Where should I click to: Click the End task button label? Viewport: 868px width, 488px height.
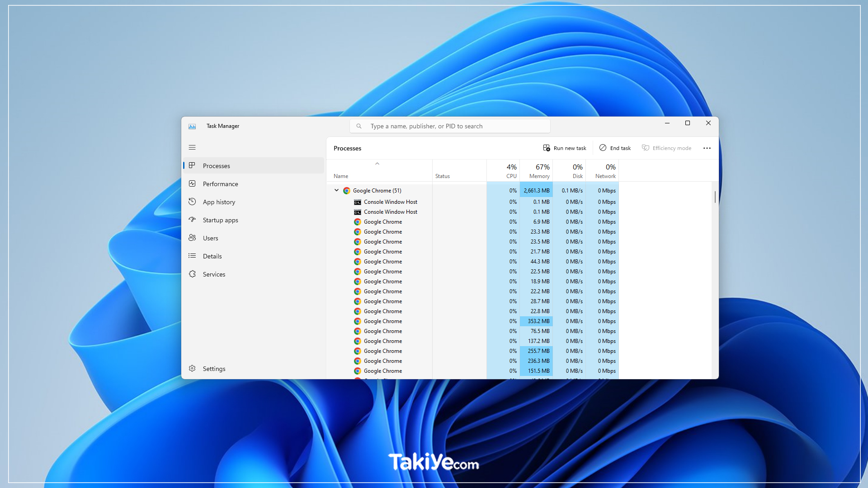[620, 148]
